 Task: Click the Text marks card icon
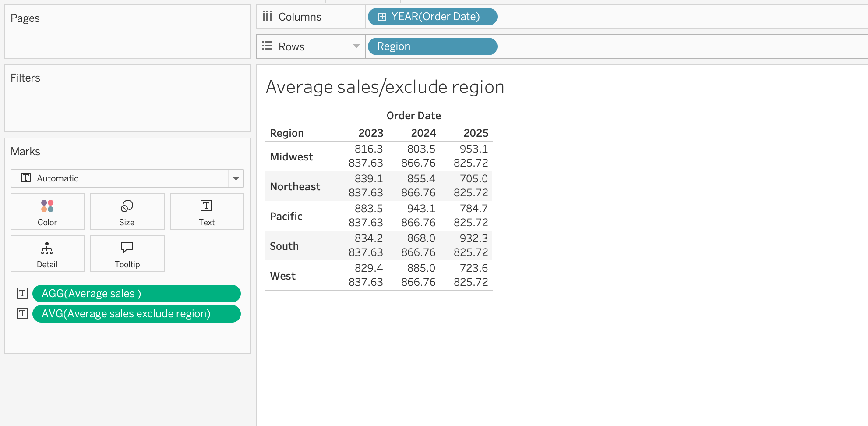206,206
